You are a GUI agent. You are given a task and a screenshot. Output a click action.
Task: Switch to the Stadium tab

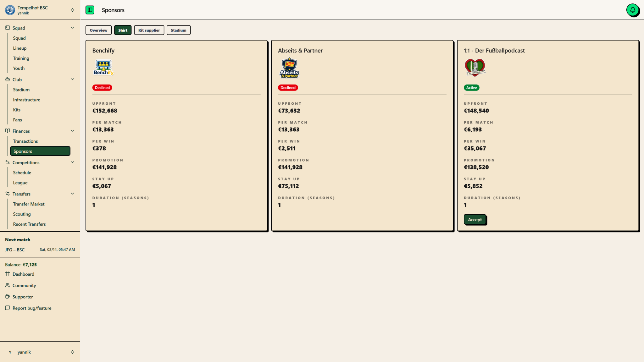(179, 30)
